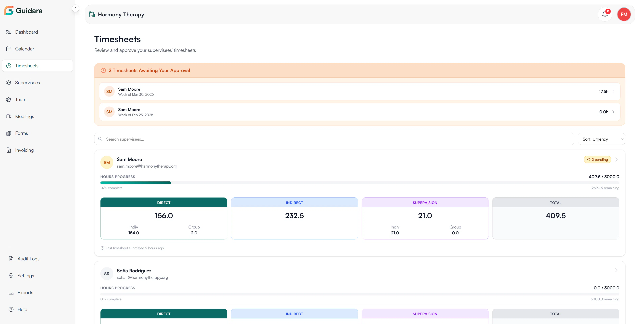Open Supervisees page from sidebar
The height and width of the screenshot is (324, 644).
pos(38,83)
